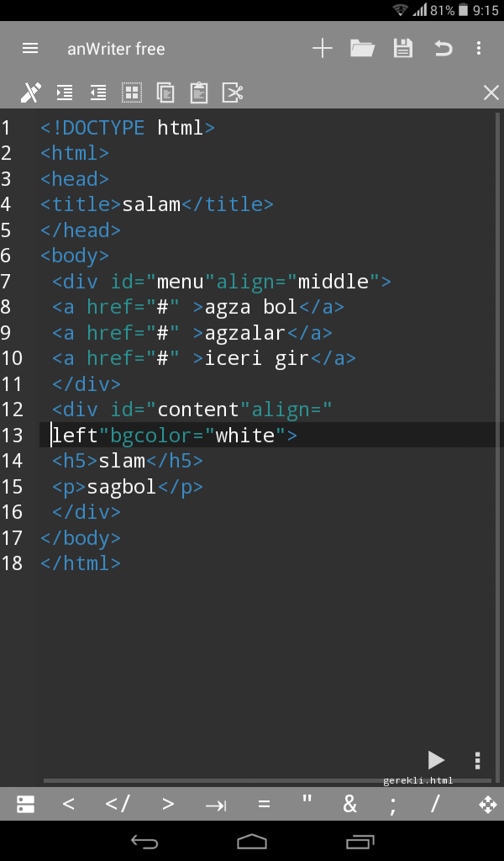Screen dimensions: 504x861
Task: Open the keyboard panel switcher icon
Action: coord(25,805)
